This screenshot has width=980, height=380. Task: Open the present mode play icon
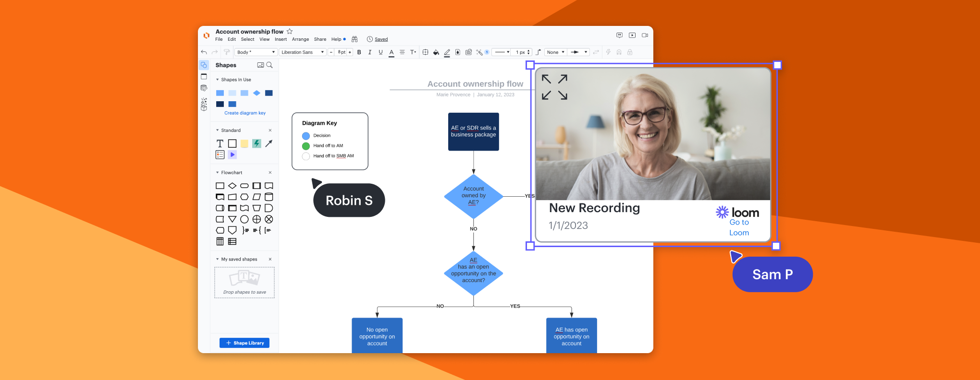point(632,35)
